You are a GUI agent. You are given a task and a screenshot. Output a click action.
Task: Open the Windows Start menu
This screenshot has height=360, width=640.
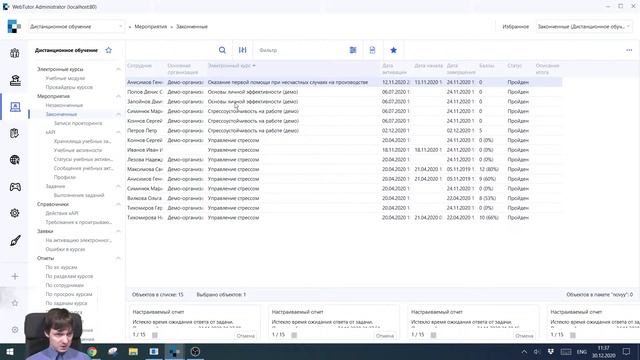[10, 351]
